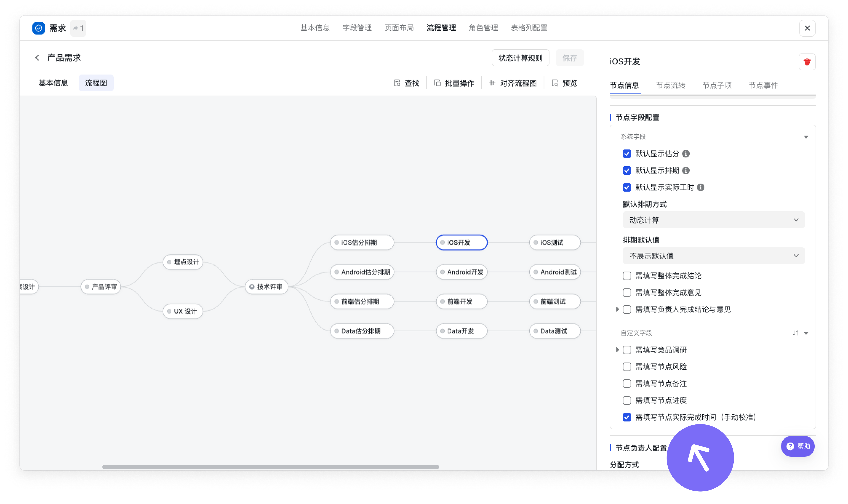
Task: Click the horizontal scrollbar of flowchart canvas
Action: click(270, 467)
